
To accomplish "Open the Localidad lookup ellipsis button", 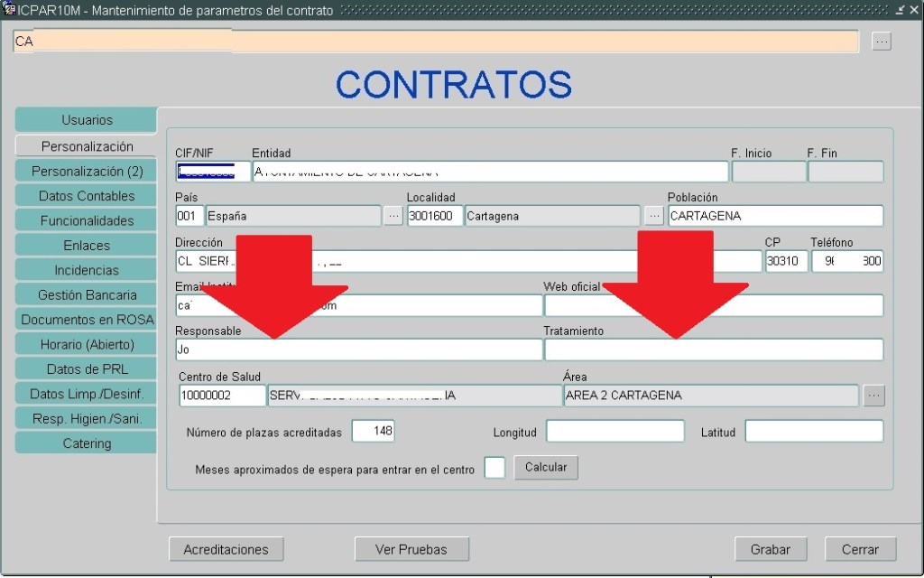I will pos(654,216).
